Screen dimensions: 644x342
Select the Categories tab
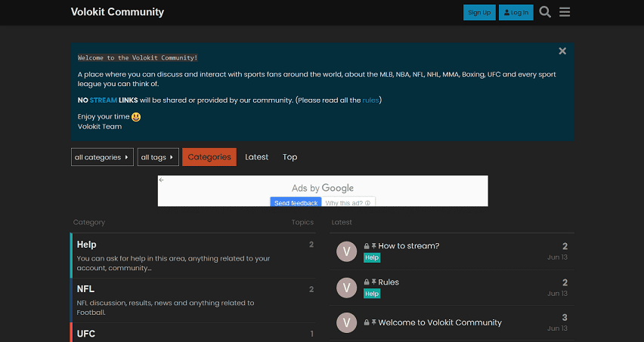pos(209,157)
